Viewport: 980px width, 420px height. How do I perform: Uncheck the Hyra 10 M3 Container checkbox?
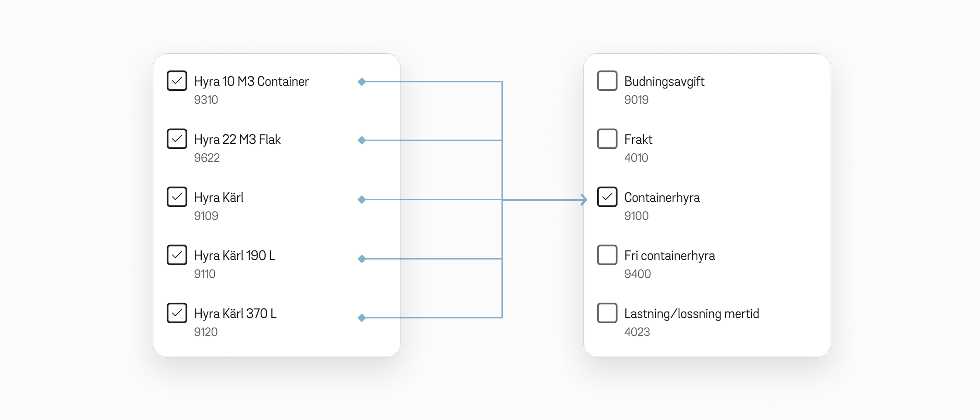[177, 81]
